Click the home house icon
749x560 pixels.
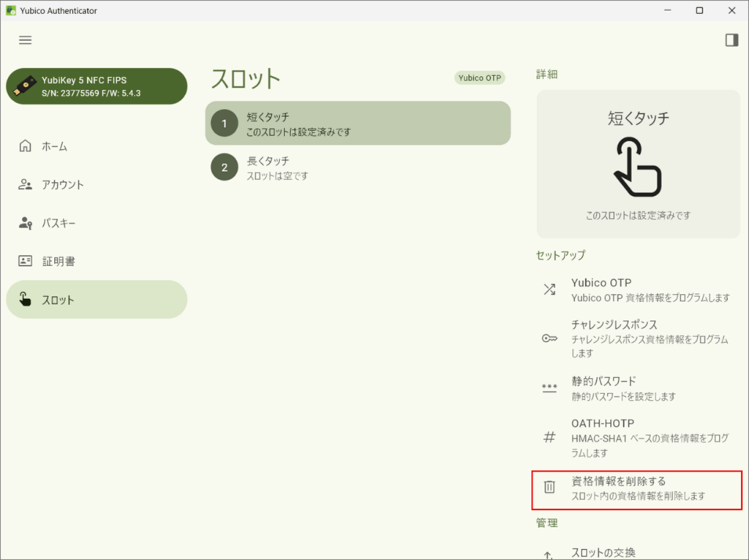26,146
